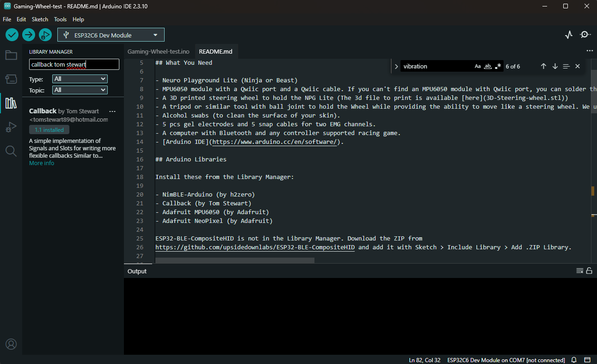The image size is (597, 364).
Task: Open the Type filter dropdown
Action: (x=80, y=79)
